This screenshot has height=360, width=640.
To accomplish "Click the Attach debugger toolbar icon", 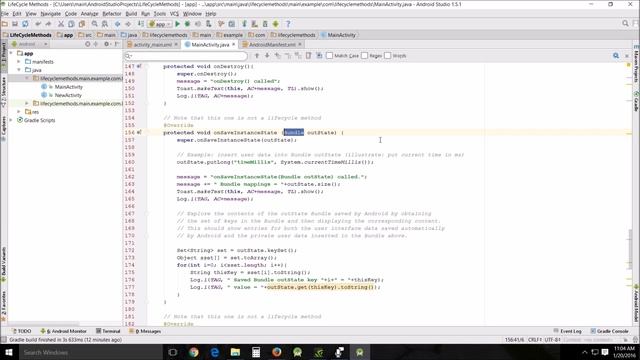I will pyautogui.click(x=209, y=24).
